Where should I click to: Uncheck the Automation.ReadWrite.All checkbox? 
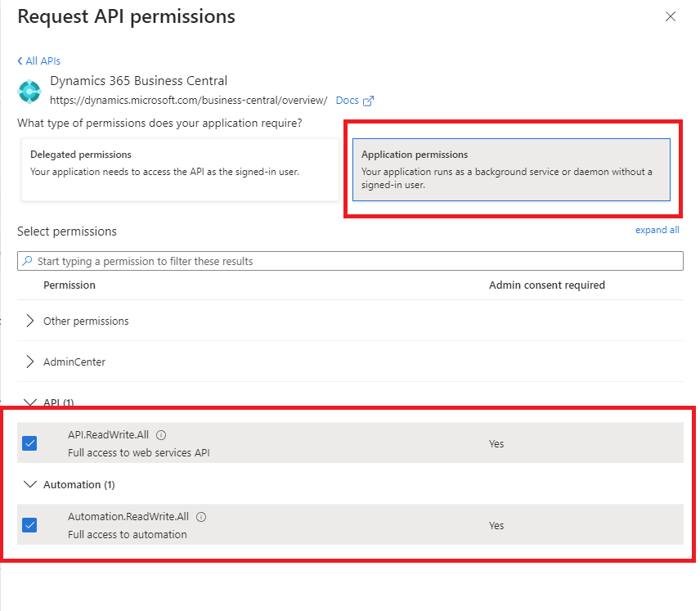click(29, 525)
